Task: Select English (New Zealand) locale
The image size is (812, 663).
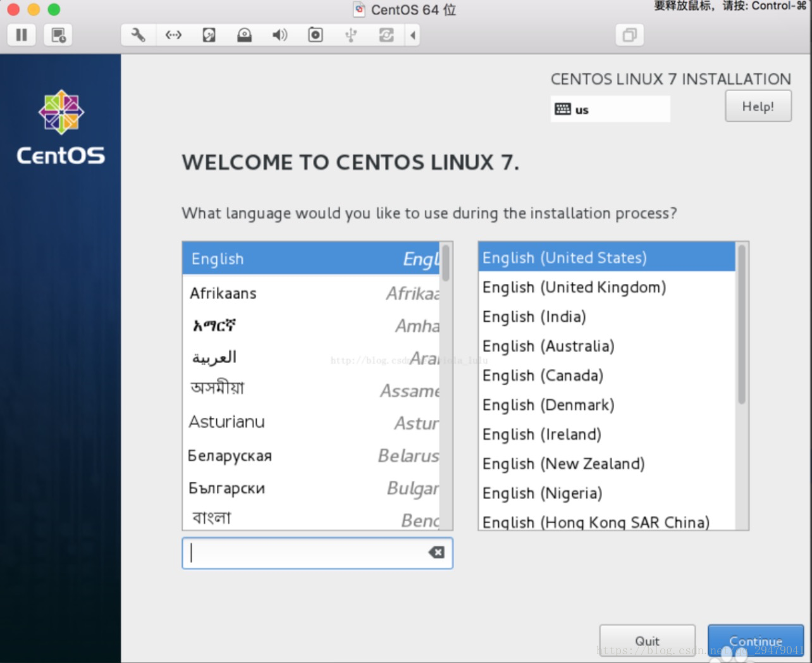Action: coord(606,464)
